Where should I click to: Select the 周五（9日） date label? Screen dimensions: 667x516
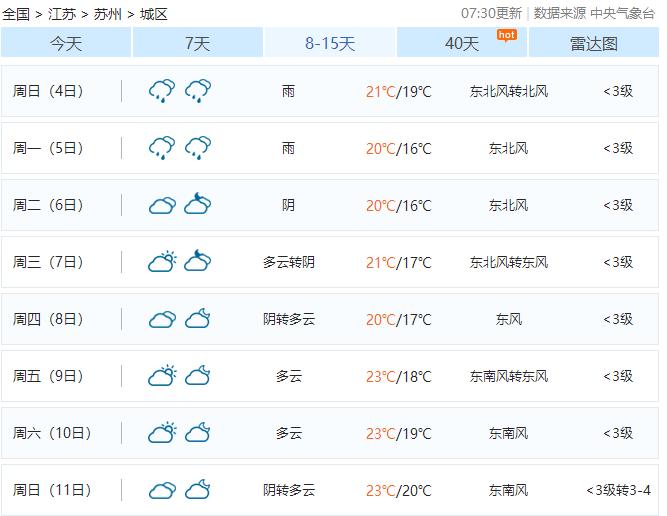pos(48,376)
